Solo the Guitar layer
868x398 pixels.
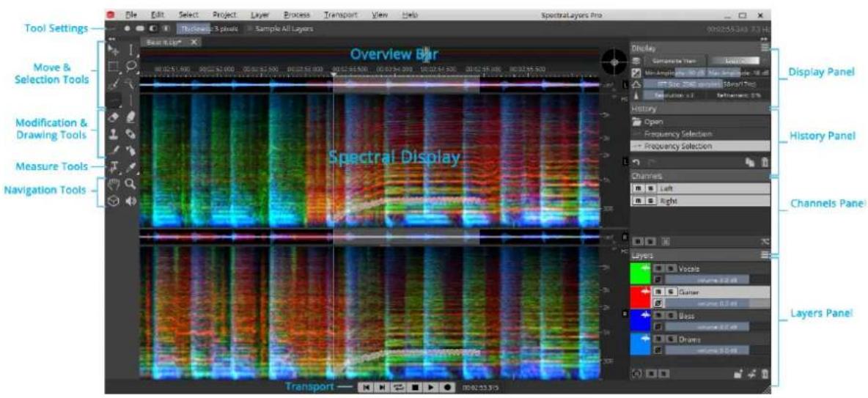point(670,292)
